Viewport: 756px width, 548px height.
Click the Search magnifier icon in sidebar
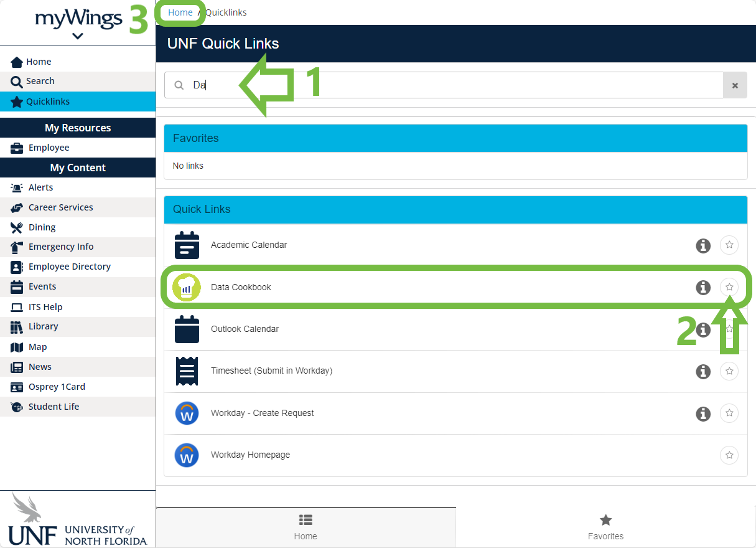[x=17, y=81]
